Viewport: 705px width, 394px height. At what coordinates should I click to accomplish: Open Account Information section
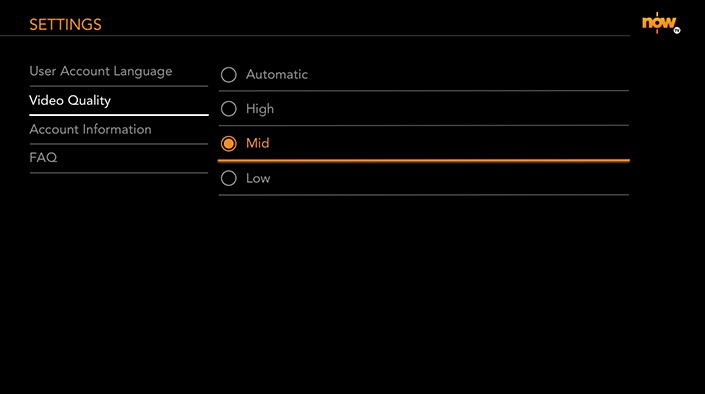[x=90, y=130]
